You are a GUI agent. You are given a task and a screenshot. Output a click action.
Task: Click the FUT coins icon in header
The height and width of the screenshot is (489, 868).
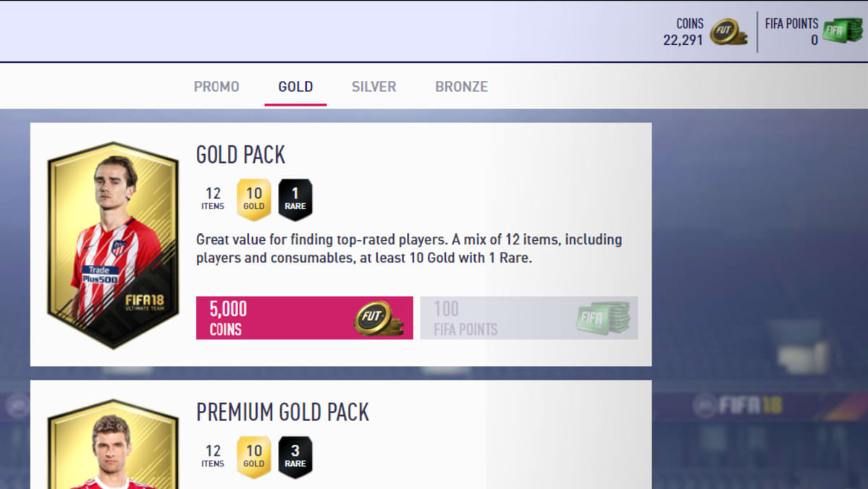point(728,32)
